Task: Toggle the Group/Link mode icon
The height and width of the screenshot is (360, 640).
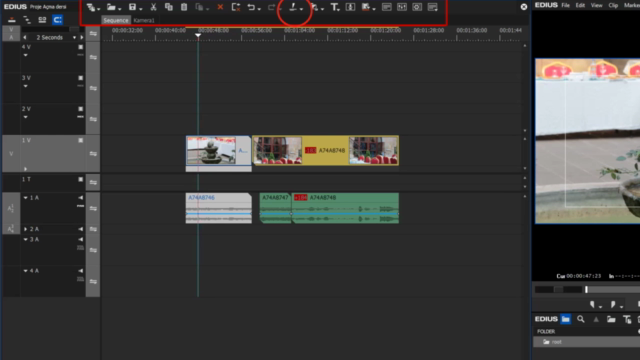Action: pos(42,20)
